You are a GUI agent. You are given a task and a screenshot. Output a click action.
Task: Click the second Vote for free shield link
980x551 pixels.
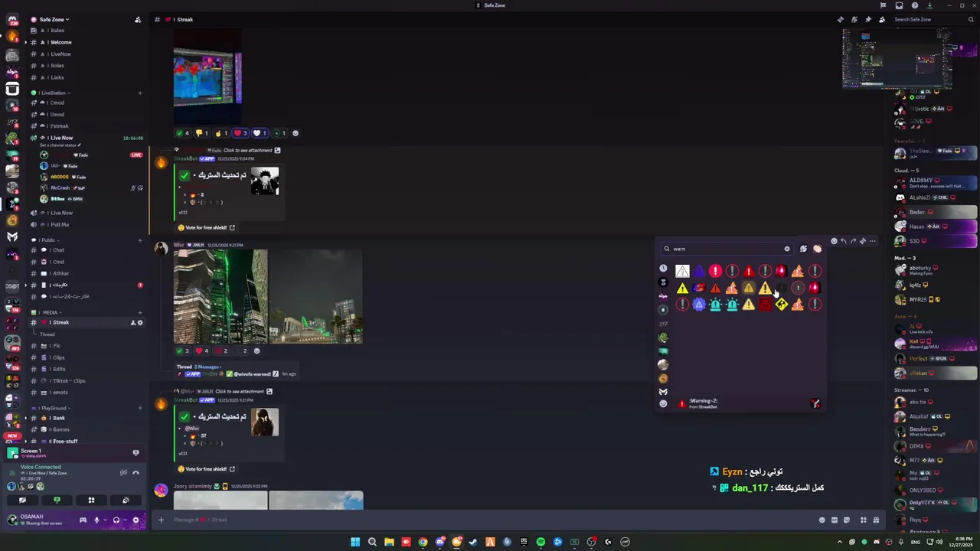(x=207, y=469)
